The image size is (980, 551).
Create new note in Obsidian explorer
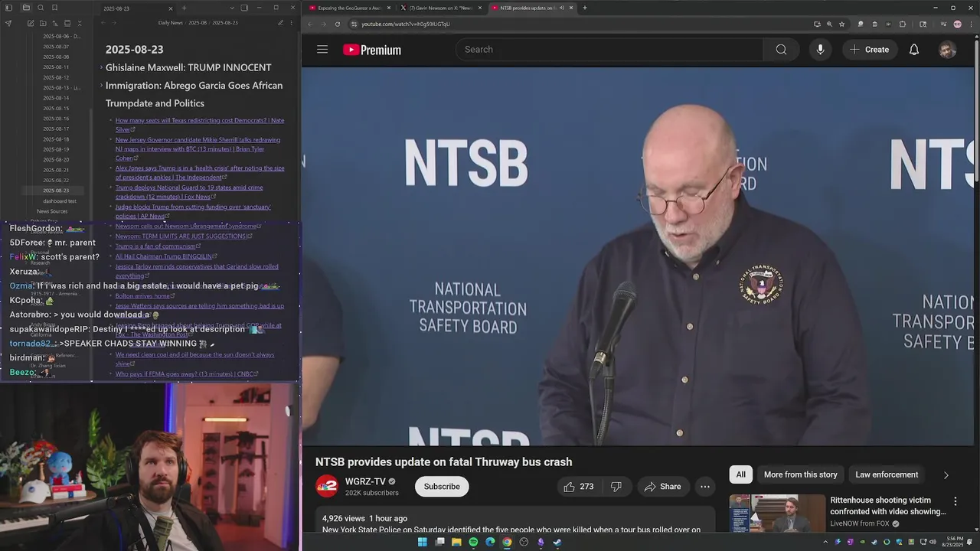(x=31, y=23)
